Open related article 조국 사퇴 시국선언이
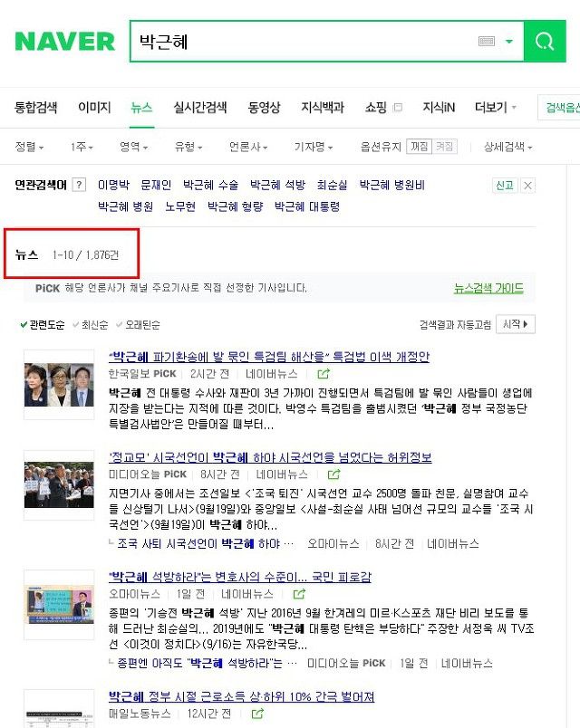 [x=205, y=543]
